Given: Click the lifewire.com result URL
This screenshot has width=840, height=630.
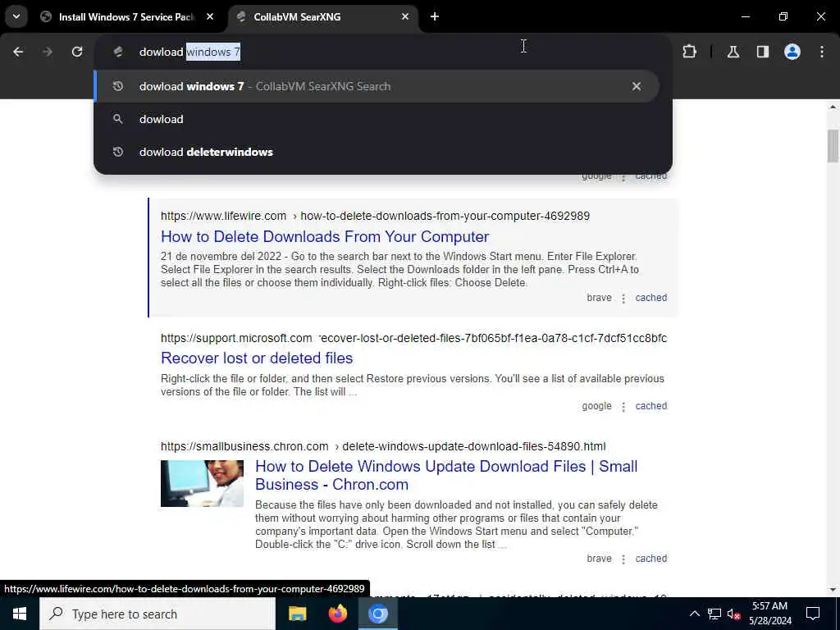Looking at the screenshot, I should point(375,216).
